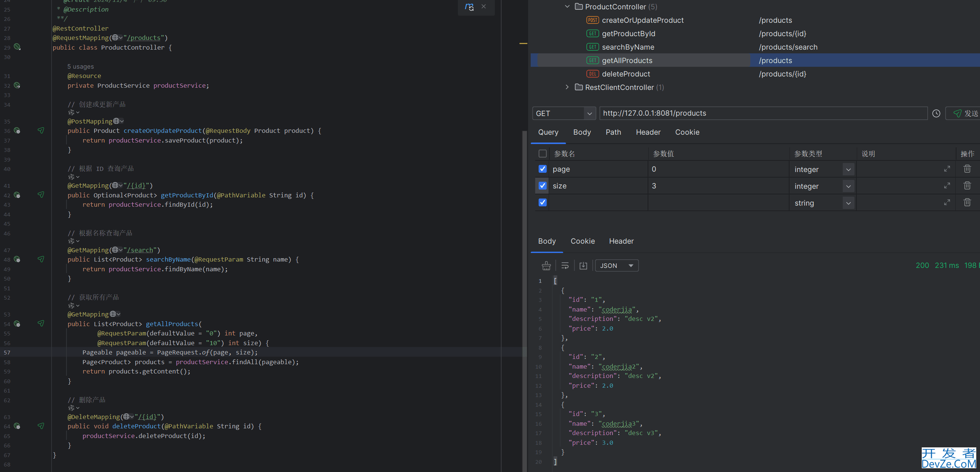The height and width of the screenshot is (472, 980).
Task: Click endpoint gutter icon on searchByName line
Action: 17,259
